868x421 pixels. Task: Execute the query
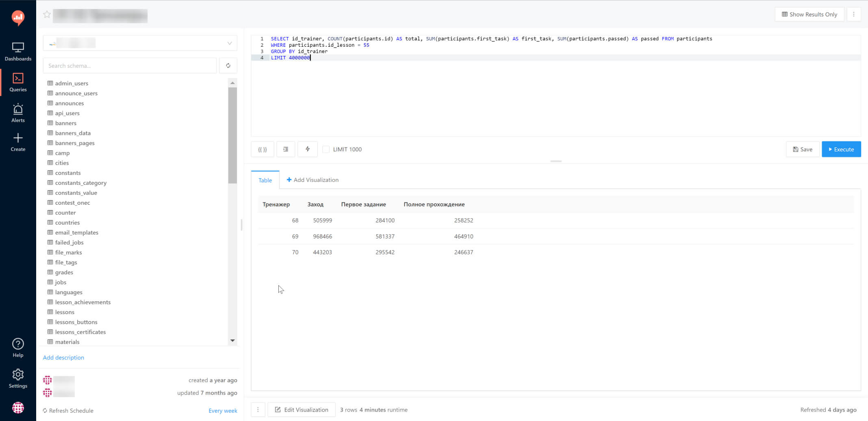click(x=841, y=149)
